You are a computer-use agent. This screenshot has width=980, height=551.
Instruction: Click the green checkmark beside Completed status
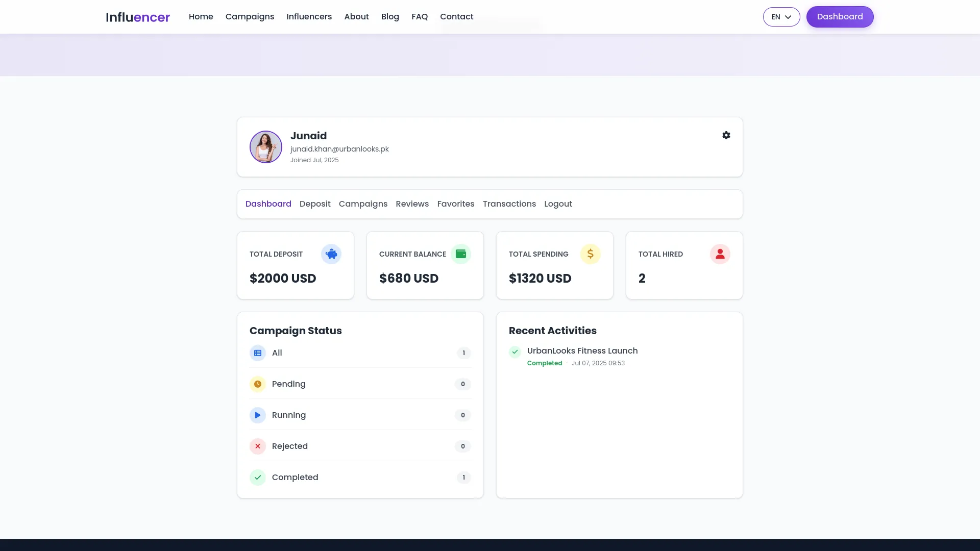[258, 478]
